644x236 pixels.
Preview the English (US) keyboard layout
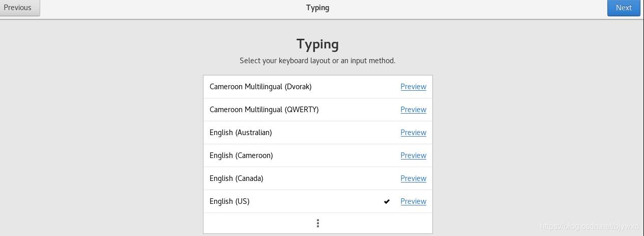[x=413, y=201]
